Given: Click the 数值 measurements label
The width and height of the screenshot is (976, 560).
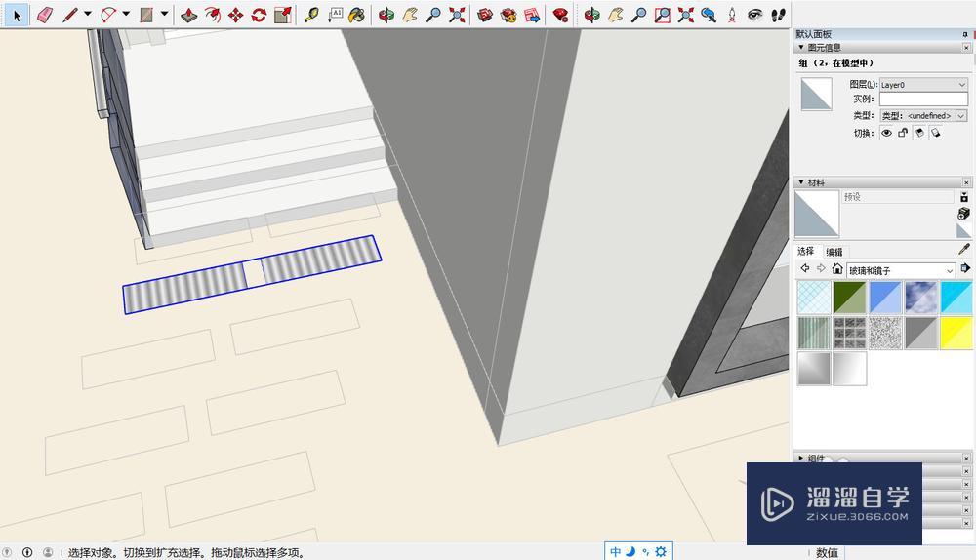Looking at the screenshot, I should 828,552.
